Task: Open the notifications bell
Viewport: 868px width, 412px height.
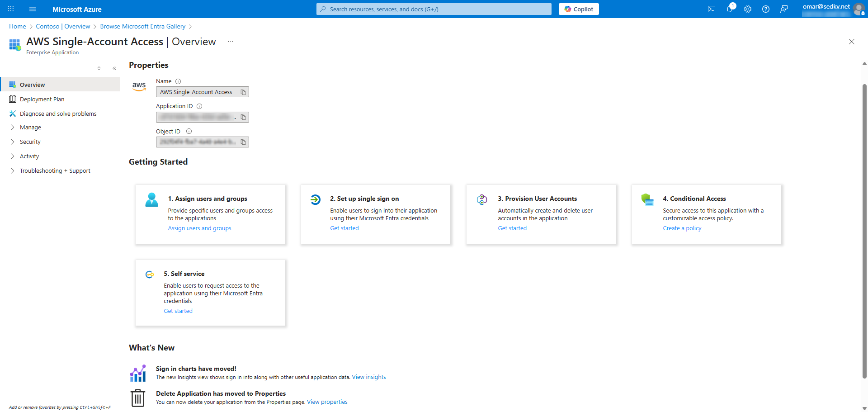Action: coord(730,9)
